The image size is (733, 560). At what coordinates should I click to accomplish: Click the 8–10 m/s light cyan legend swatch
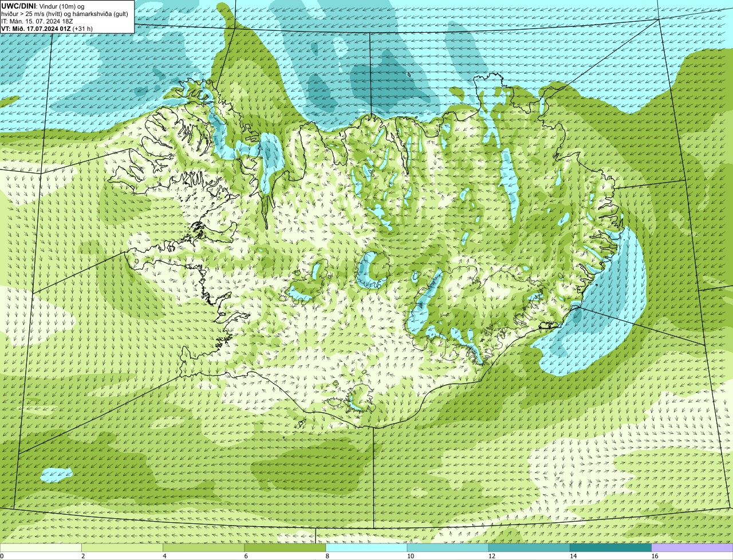point(366,548)
